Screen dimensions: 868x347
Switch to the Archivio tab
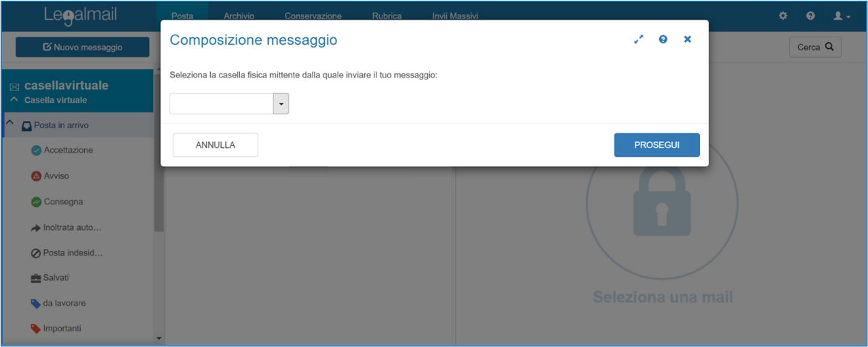pyautogui.click(x=239, y=16)
